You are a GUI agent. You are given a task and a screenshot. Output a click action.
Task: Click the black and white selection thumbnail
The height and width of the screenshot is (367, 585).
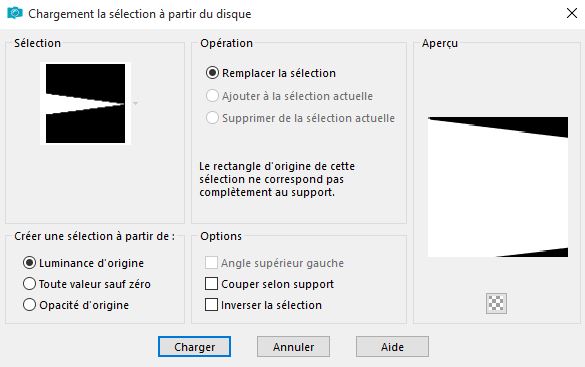[85, 103]
